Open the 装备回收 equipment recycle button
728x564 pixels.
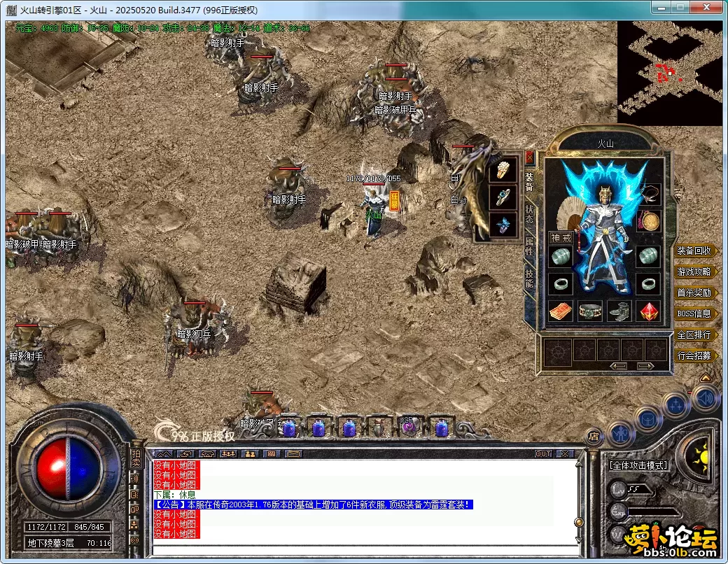pos(694,251)
